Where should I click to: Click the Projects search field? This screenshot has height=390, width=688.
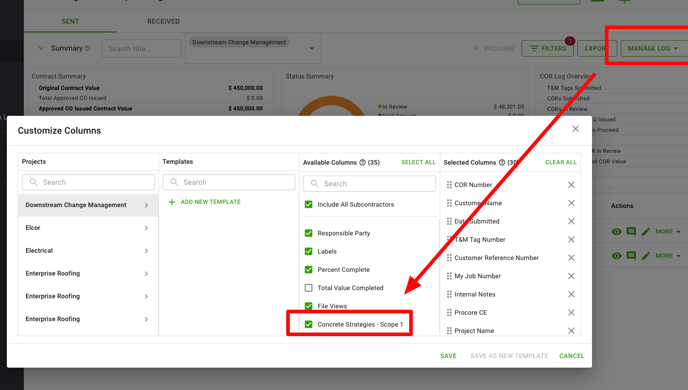coord(88,182)
